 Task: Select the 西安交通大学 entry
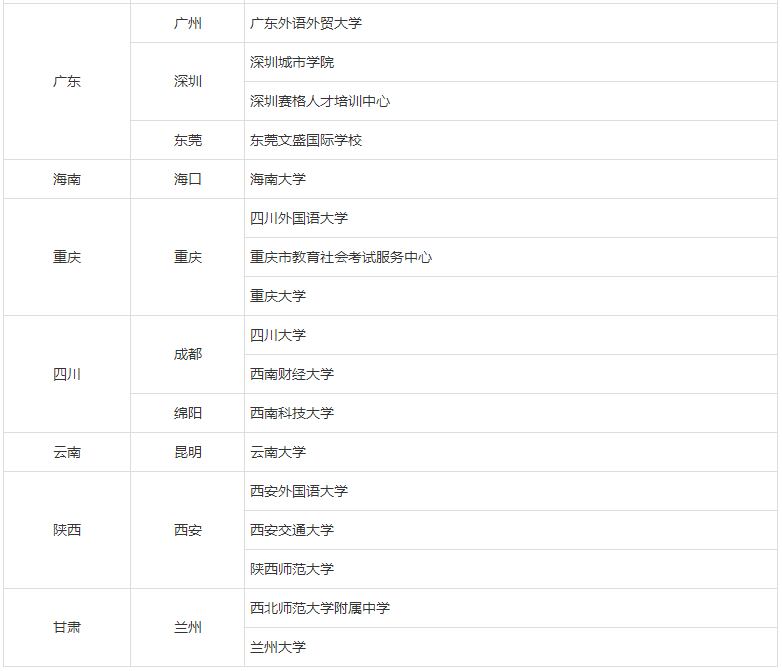(x=511, y=530)
